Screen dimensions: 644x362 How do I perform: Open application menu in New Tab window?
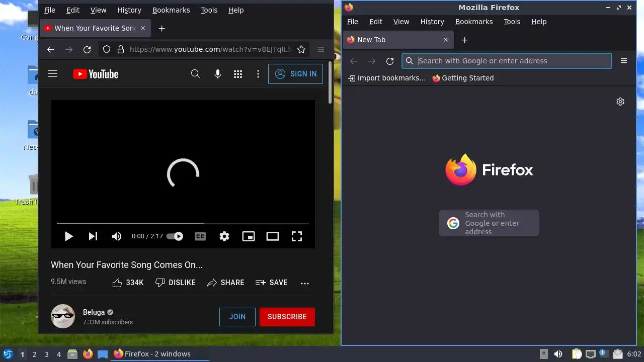click(x=624, y=61)
